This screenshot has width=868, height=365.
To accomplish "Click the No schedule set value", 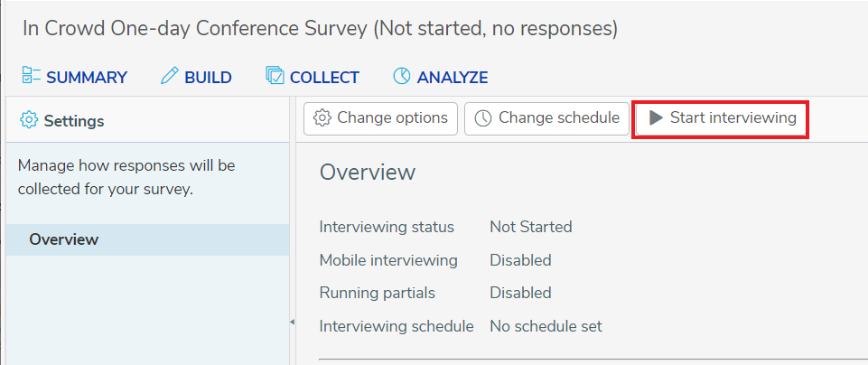I will click(546, 326).
